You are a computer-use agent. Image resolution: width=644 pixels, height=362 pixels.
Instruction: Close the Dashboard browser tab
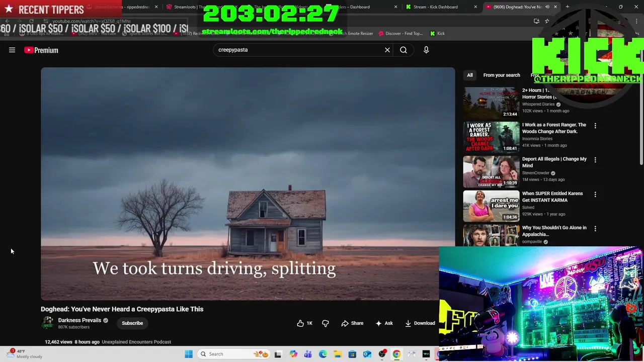pyautogui.click(x=395, y=7)
